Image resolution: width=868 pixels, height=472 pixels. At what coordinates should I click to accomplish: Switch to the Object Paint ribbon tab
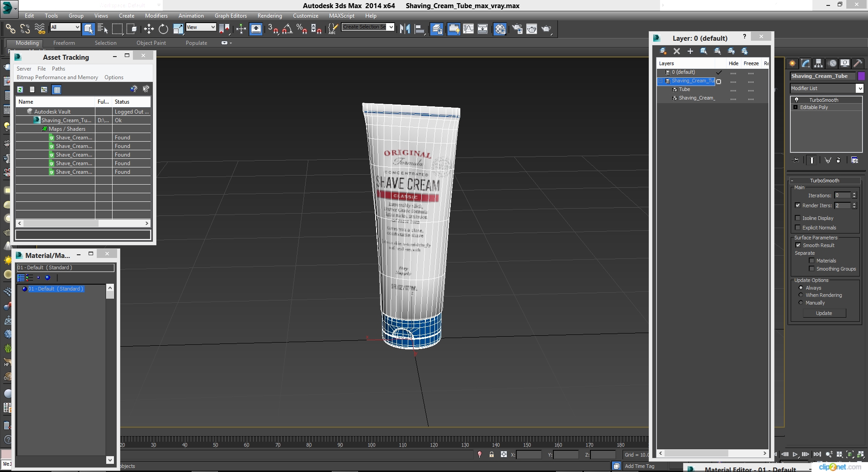coord(151,43)
